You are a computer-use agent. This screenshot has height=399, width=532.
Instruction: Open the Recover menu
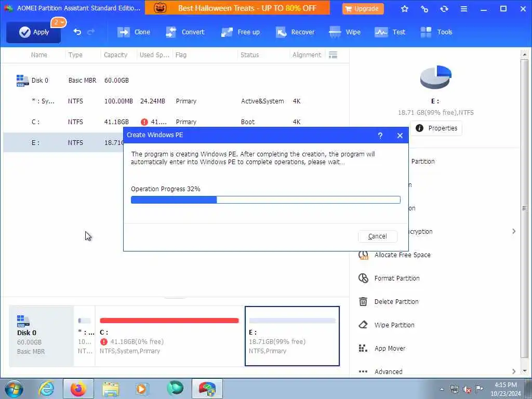pyautogui.click(x=295, y=32)
